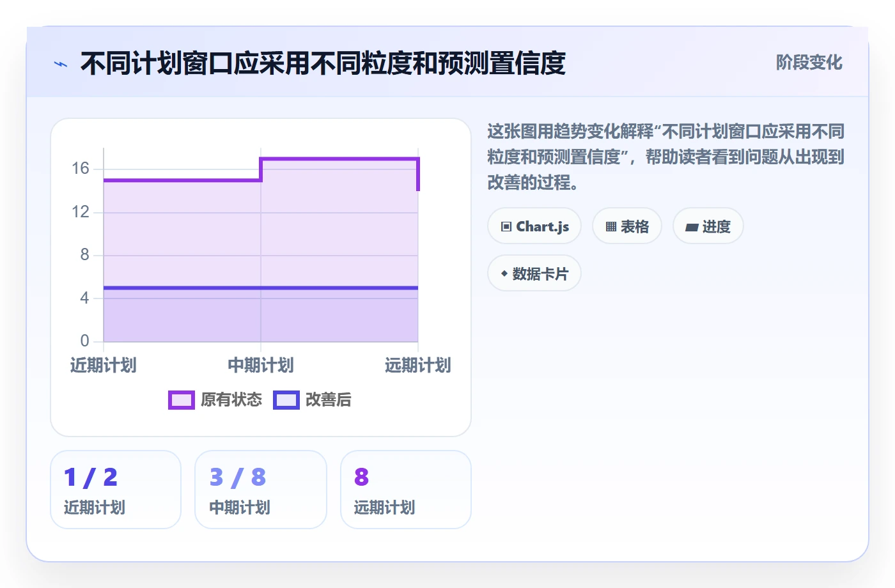Click the progress bar icon on 进度 tag
The width and height of the screenshot is (895, 588).
point(692,227)
